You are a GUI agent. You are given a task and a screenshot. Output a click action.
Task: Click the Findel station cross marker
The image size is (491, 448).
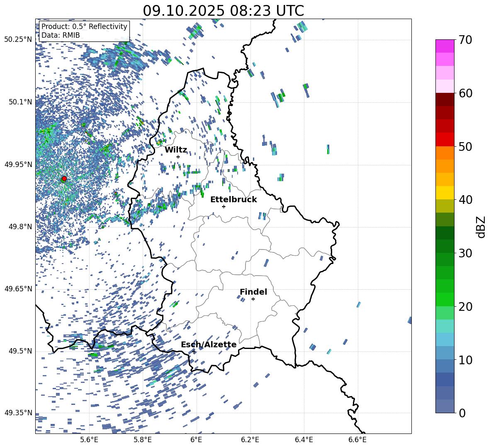(253, 299)
